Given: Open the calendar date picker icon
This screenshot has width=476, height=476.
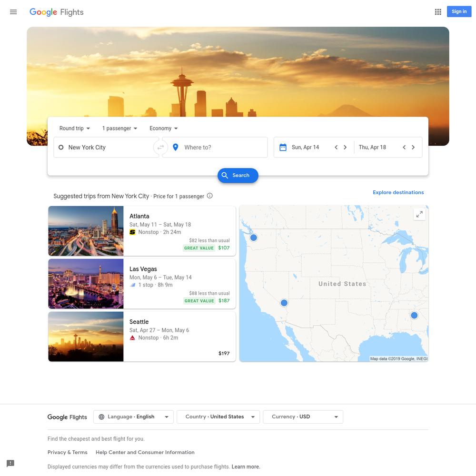Looking at the screenshot, I should point(283,147).
